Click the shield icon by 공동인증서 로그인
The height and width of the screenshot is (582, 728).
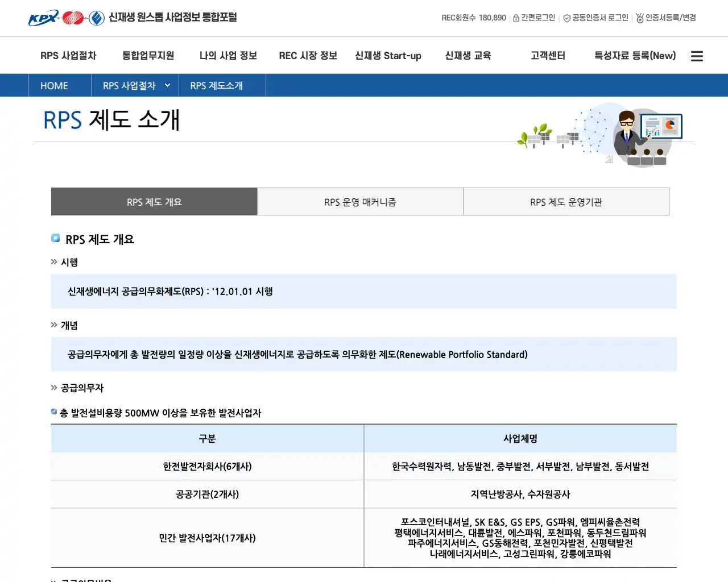point(566,18)
